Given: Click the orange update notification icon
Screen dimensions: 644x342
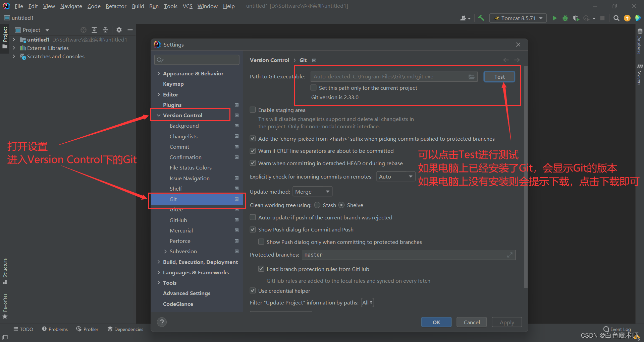Looking at the screenshot, I should tap(627, 18).
